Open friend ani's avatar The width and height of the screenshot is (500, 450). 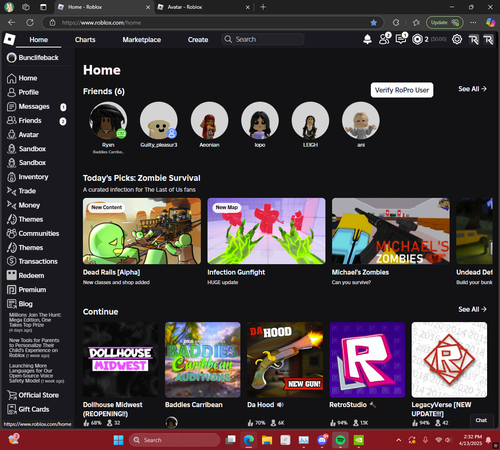click(361, 120)
